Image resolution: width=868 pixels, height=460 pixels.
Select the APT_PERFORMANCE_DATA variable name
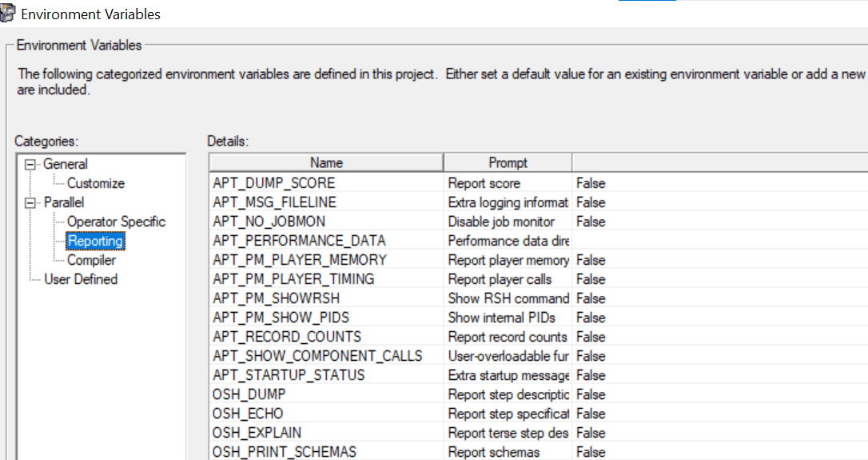[x=299, y=241]
